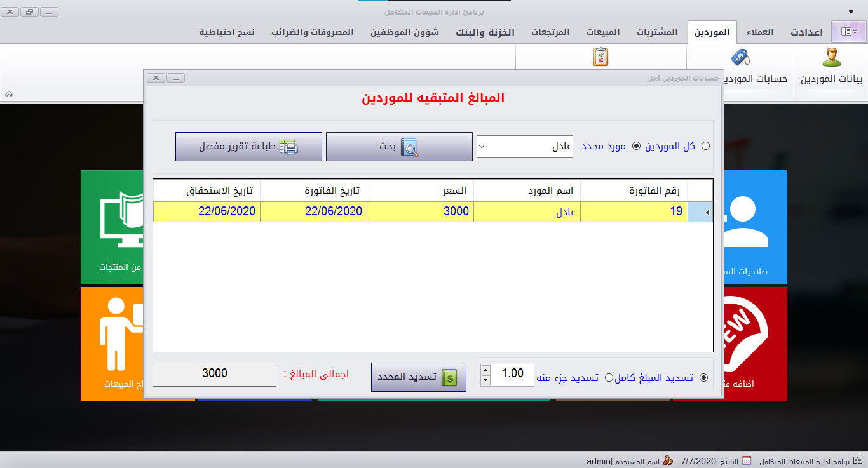This screenshot has height=468, width=868.
Task: Click the spinner up arrow beside 1.00
Action: coord(486,370)
